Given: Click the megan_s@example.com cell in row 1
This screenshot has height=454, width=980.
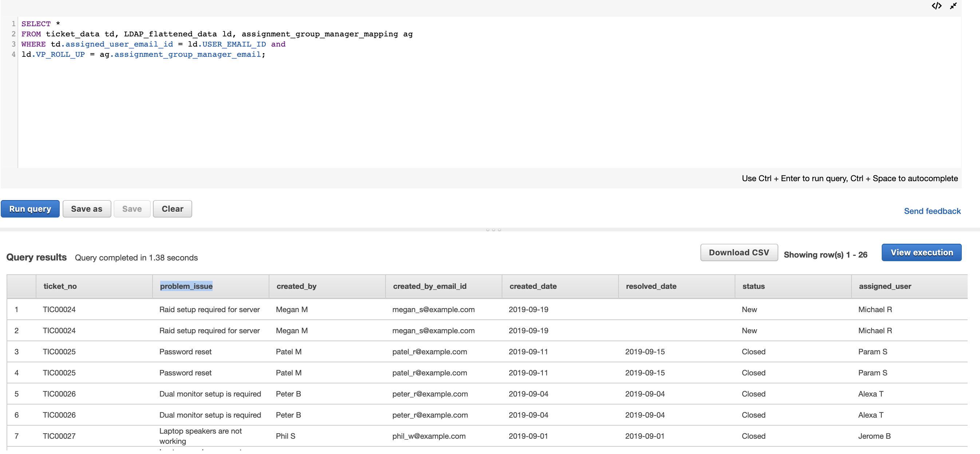Looking at the screenshot, I should (x=433, y=309).
